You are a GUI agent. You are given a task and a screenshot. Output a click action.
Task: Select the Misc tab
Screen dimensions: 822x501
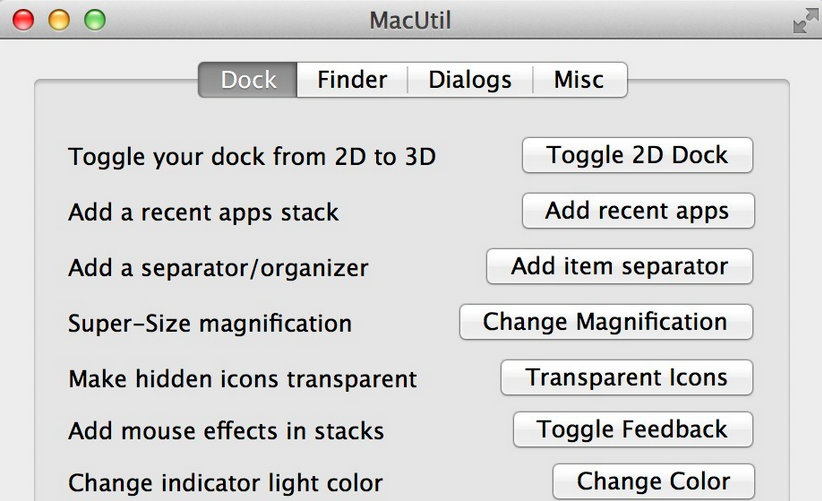tap(580, 80)
